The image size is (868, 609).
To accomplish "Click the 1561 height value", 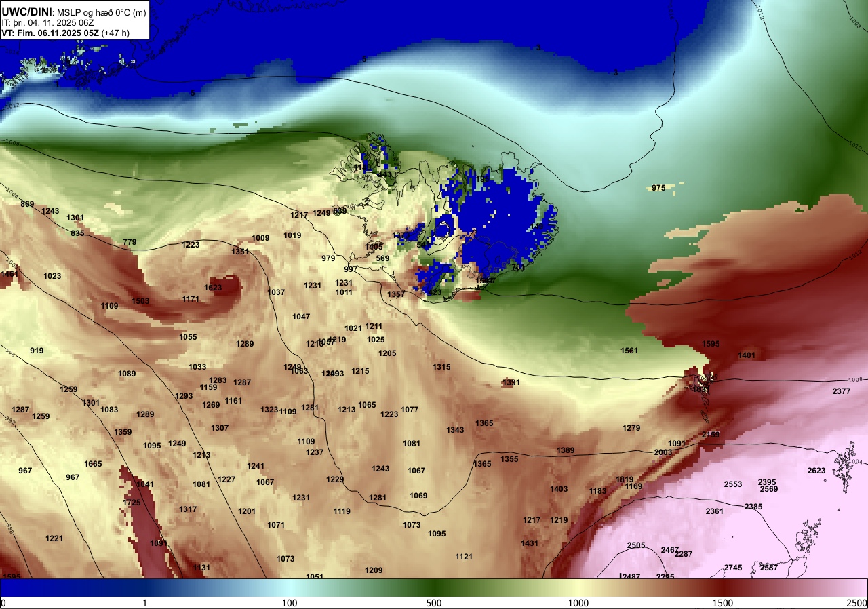I will coord(629,351).
